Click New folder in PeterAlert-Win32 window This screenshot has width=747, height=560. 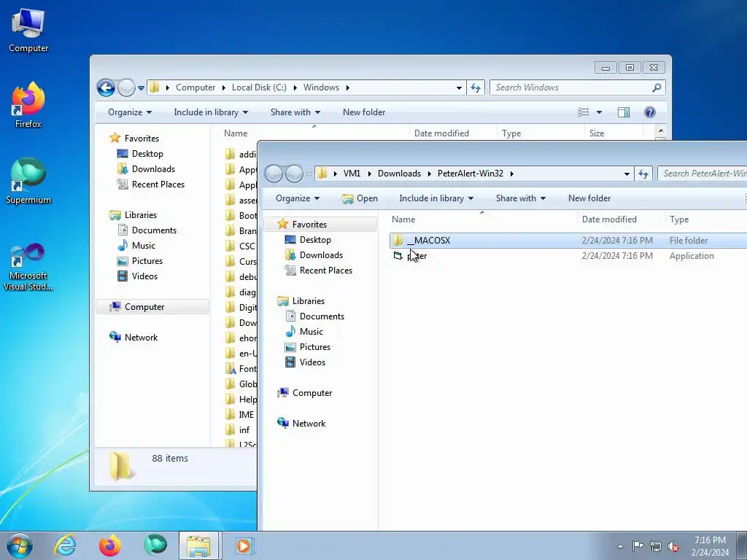pyautogui.click(x=589, y=198)
